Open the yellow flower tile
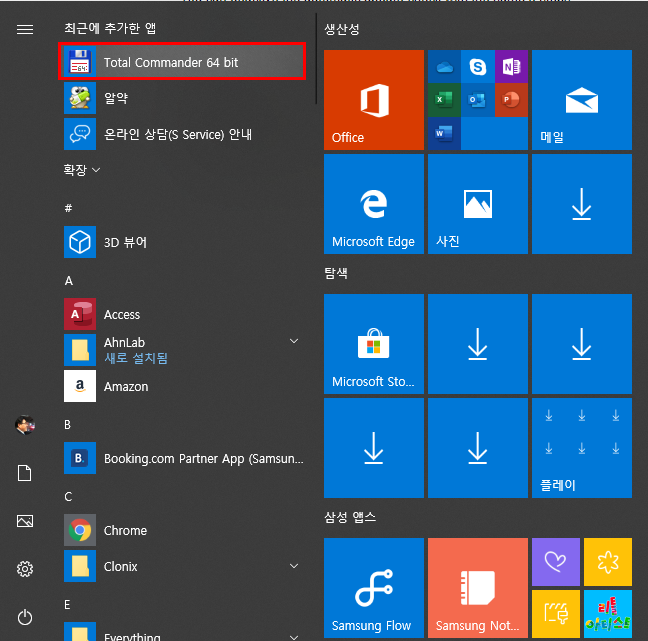648x641 pixels. point(608,562)
